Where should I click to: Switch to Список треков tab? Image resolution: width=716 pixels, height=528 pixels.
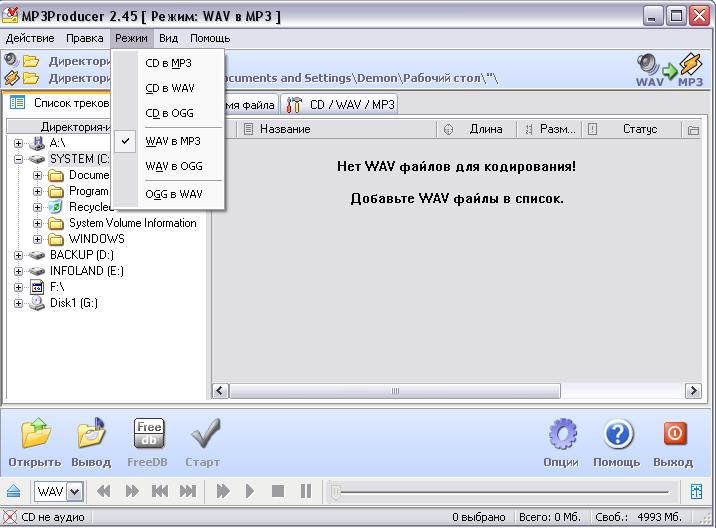[x=59, y=103]
